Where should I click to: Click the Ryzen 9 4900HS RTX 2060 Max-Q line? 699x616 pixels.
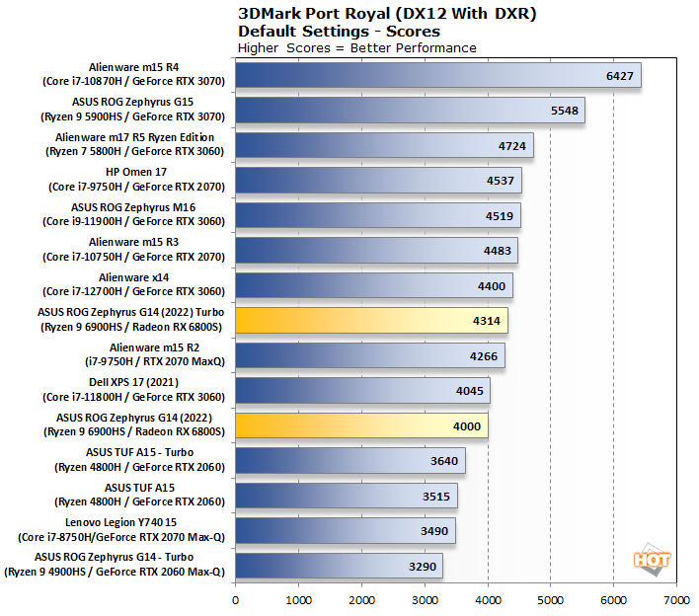(115, 572)
